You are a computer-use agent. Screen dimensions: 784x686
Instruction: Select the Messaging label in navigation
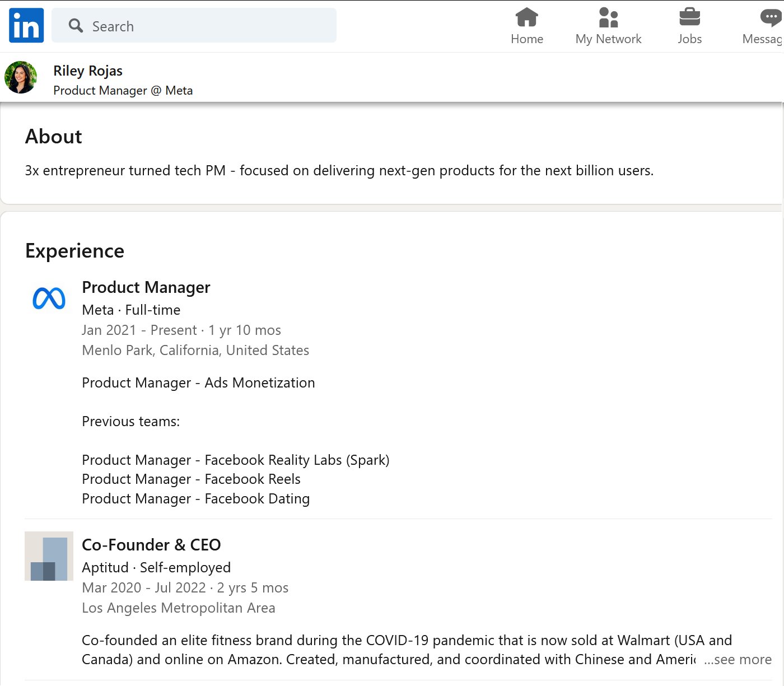763,39
